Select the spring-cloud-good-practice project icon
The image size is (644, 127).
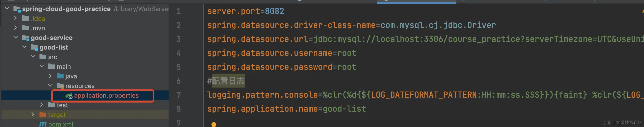[x=17, y=9]
